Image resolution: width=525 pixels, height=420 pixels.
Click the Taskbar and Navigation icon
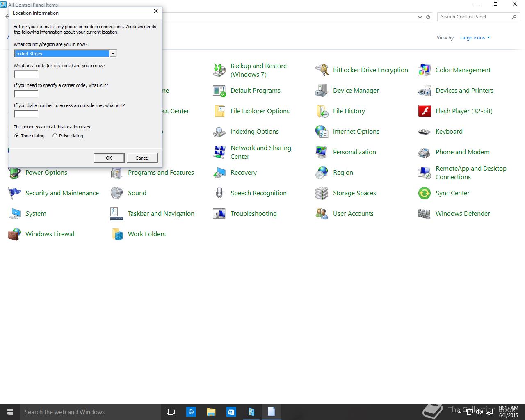[x=117, y=214]
